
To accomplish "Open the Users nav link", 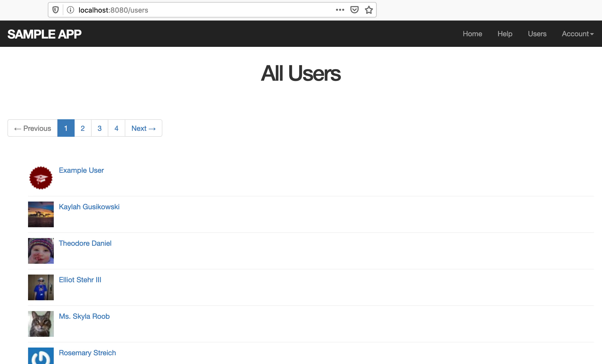I will tap(537, 34).
